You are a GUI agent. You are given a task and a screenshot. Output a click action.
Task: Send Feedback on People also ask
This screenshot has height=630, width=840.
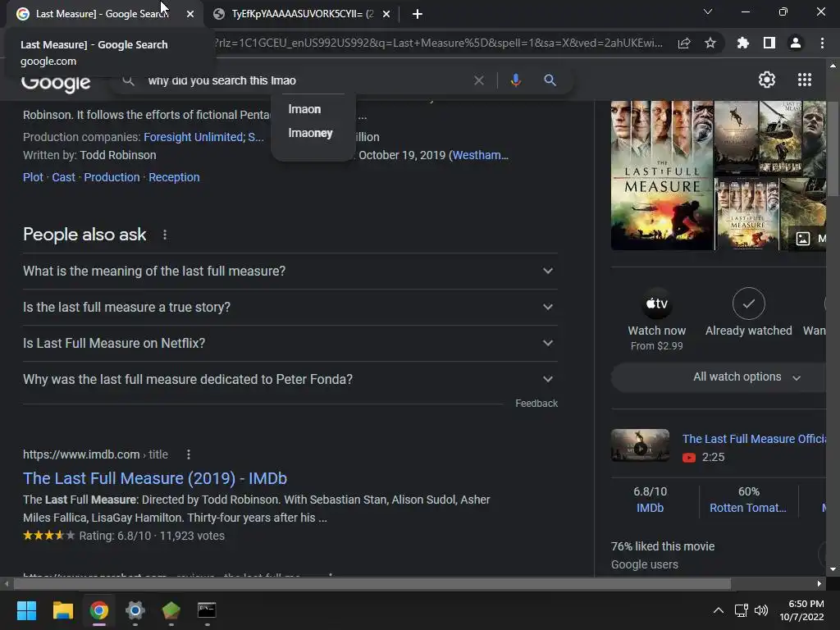[536, 404]
